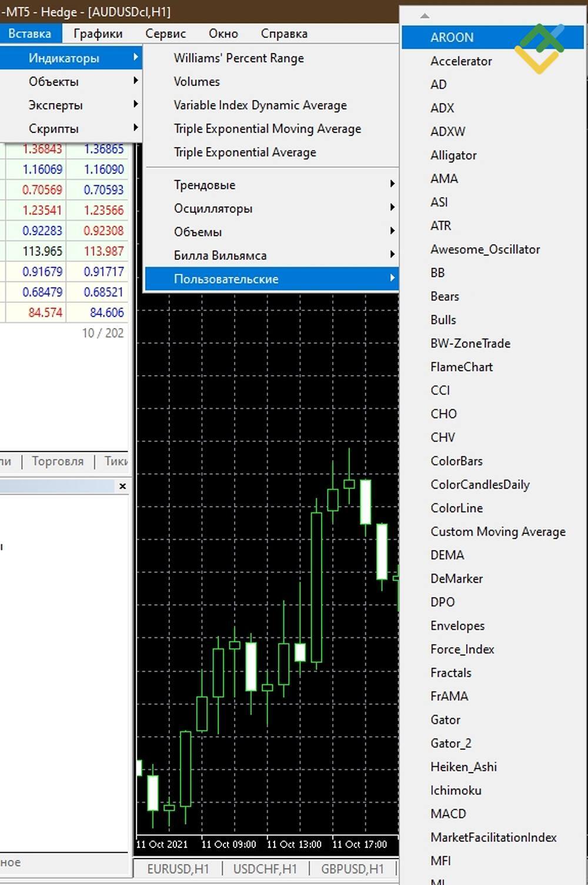Expand the Эксперты submenu
Viewport: 588px width, 885px height.
[x=71, y=105]
